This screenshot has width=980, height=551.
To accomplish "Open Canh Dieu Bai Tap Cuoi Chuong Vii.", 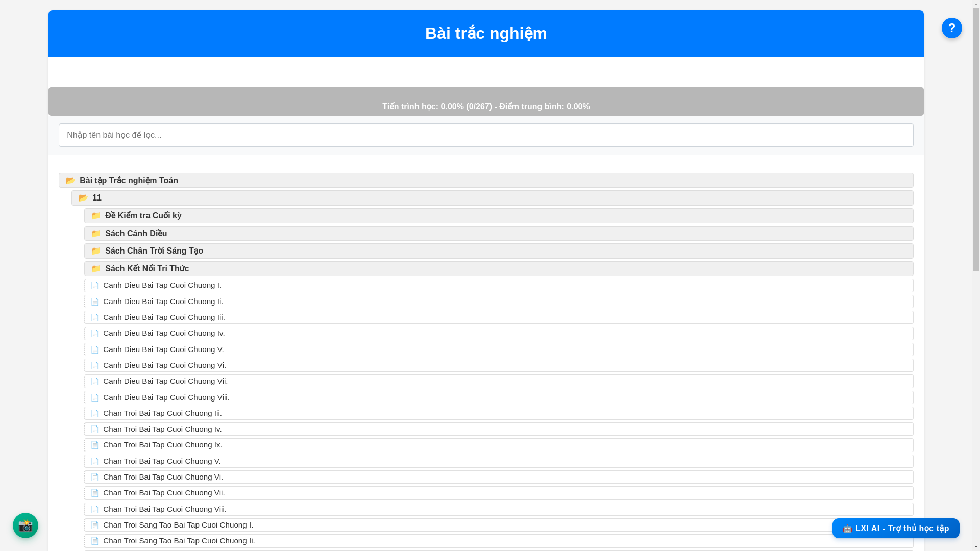I will point(499,381).
